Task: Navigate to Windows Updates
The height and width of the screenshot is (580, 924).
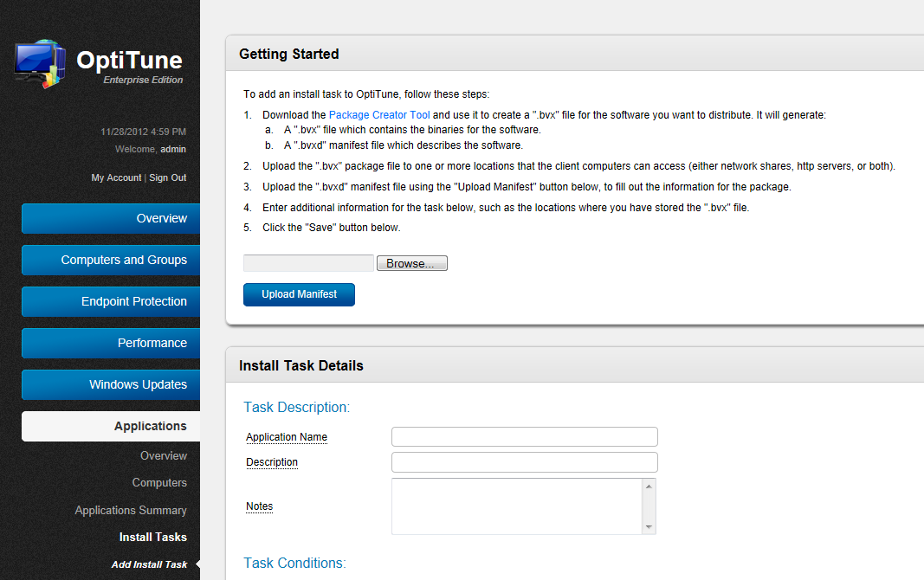Action: pos(110,384)
